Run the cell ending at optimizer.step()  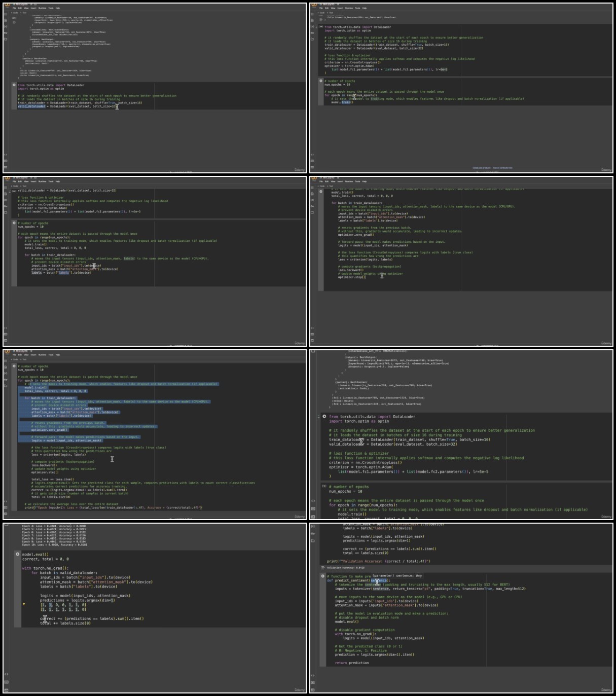[x=321, y=192]
